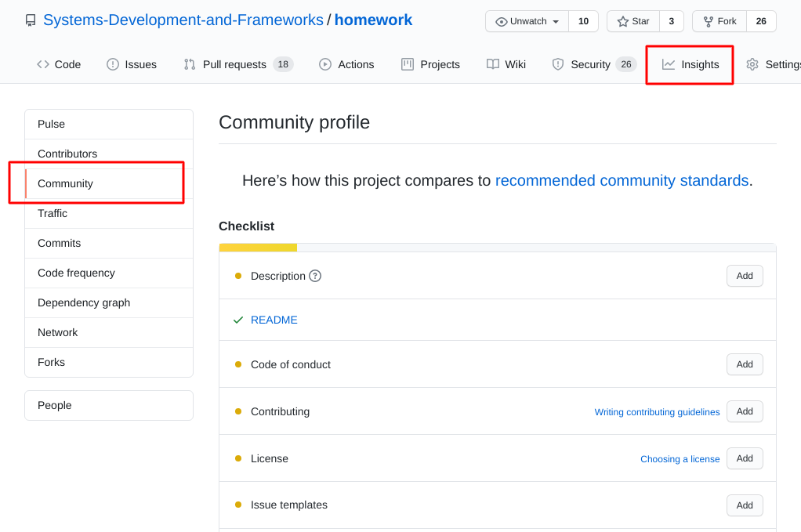
Task: Star this repository
Action: click(x=633, y=21)
